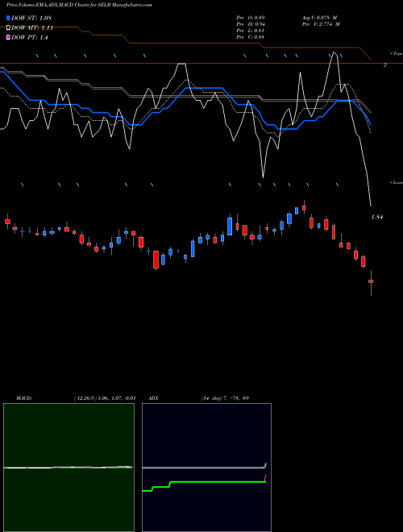
Task: Click the last candlestick at far right
Action: coord(371,281)
